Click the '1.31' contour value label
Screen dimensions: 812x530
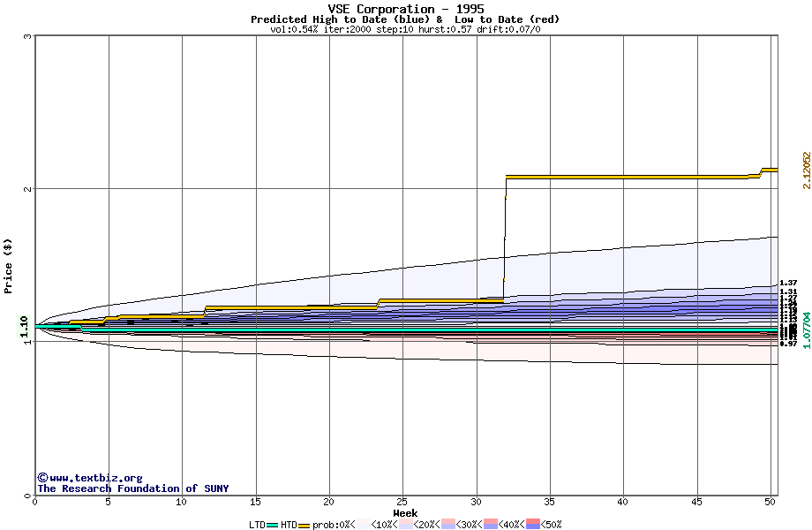click(x=788, y=292)
